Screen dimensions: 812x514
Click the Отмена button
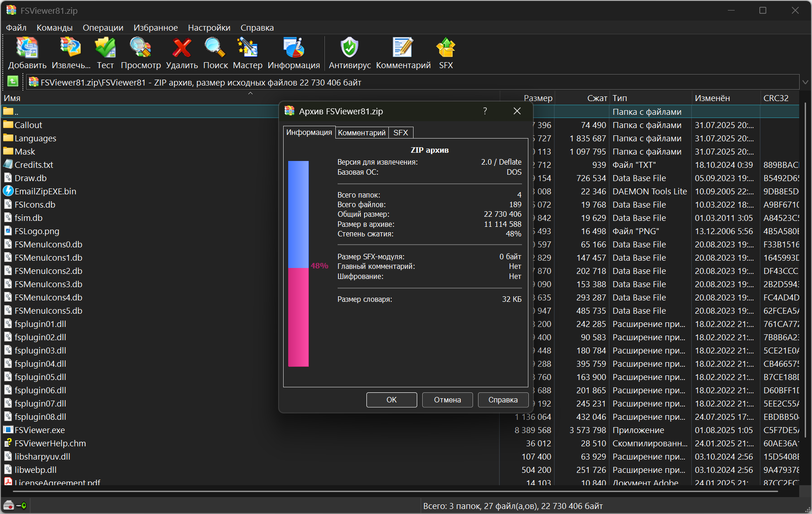[x=447, y=400]
